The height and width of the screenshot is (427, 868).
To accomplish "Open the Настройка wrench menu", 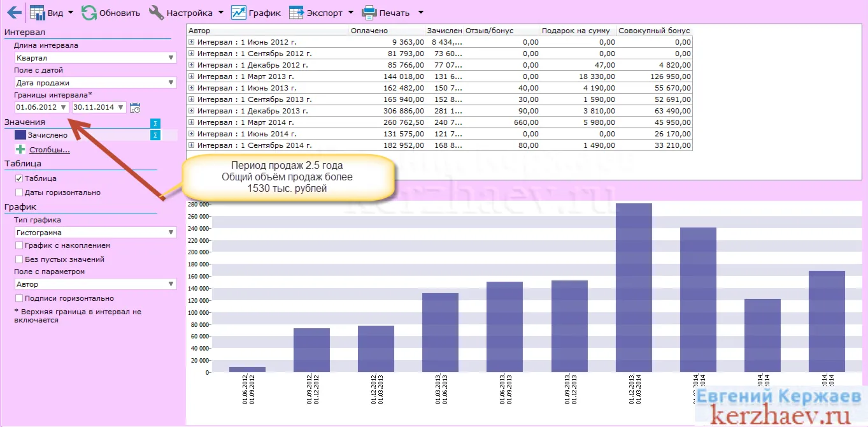I will click(x=186, y=12).
